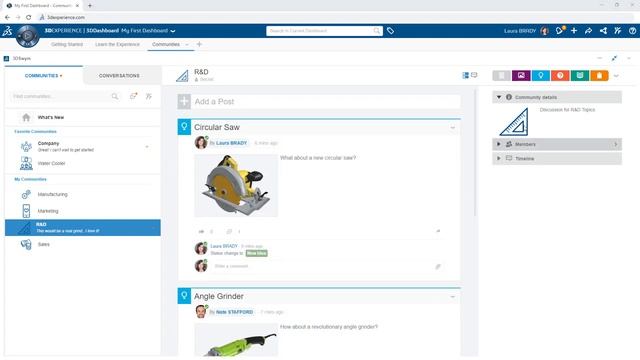
Task: Open the circular saw image thumbnail
Action: (x=236, y=185)
